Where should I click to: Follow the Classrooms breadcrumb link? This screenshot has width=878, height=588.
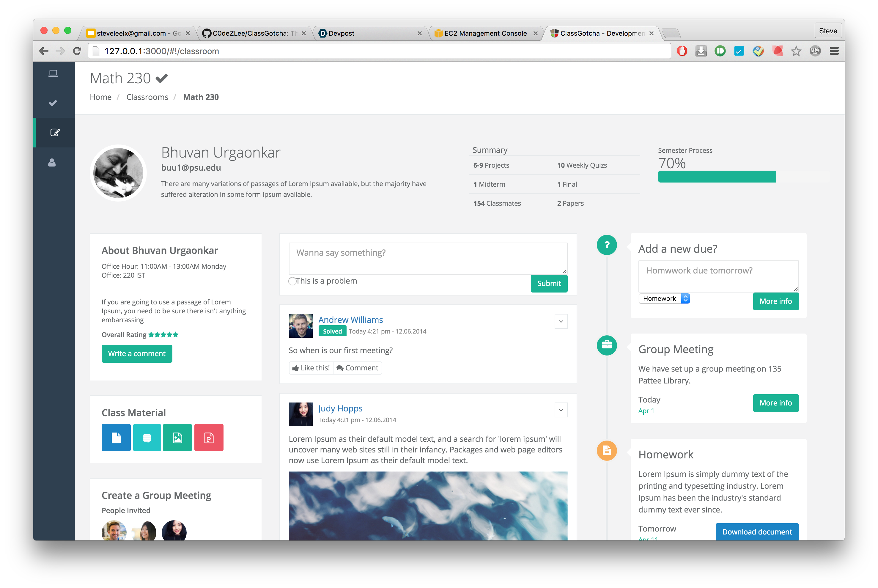(x=147, y=97)
